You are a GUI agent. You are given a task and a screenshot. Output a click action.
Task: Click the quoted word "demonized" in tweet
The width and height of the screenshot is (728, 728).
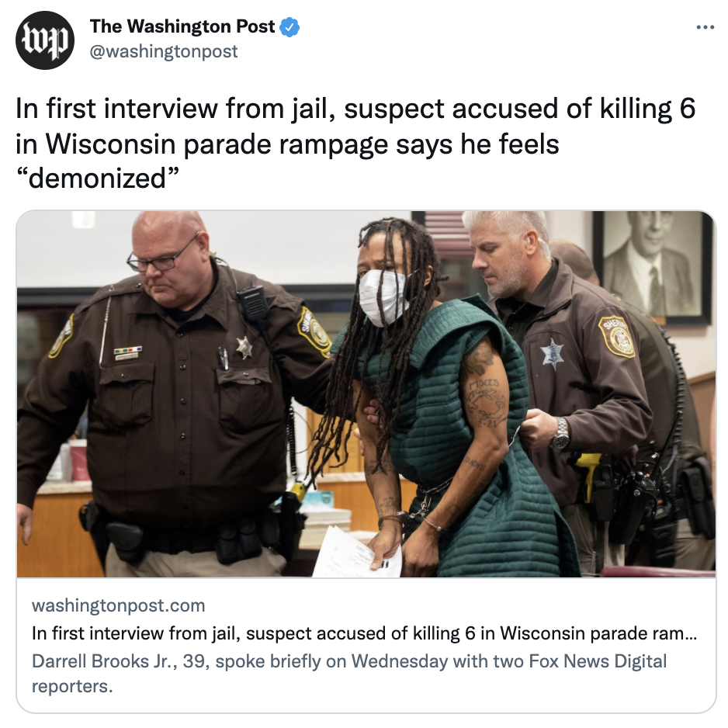[98, 179]
